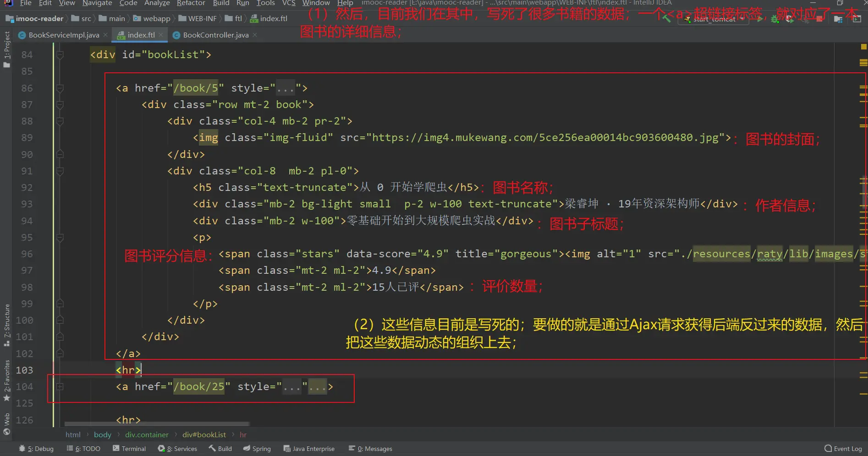Click the div.container breadcrumb
This screenshot has width=868, height=456.
pyautogui.click(x=147, y=435)
